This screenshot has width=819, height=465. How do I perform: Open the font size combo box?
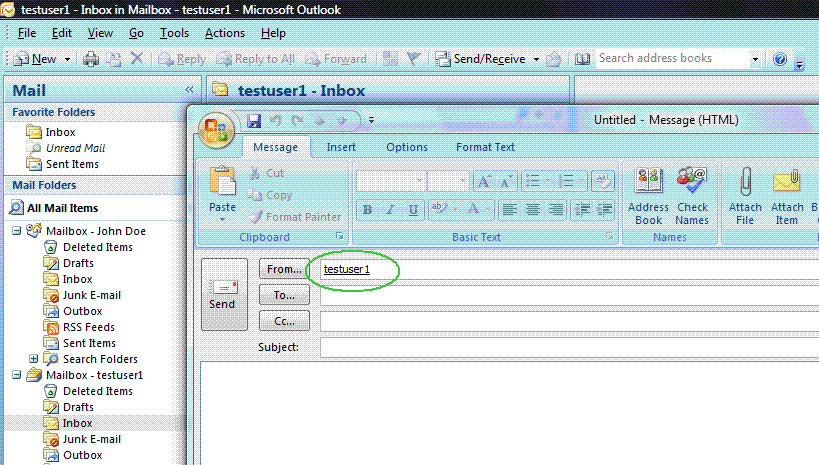[x=448, y=181]
